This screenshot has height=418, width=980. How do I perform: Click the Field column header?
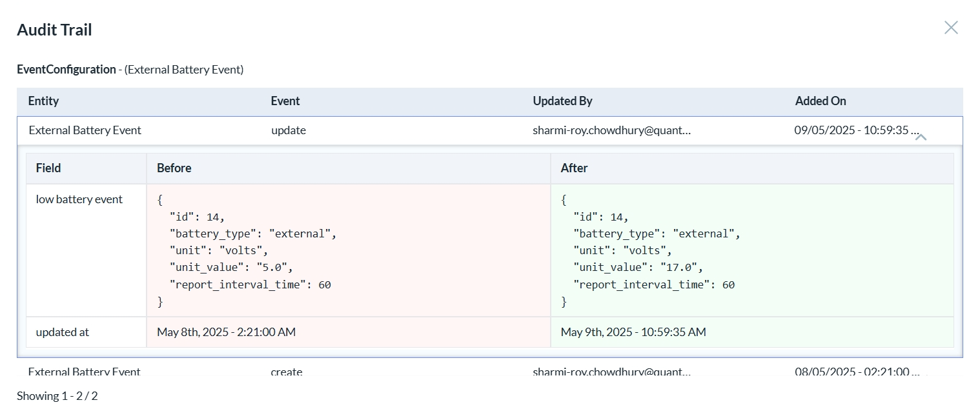tap(48, 168)
